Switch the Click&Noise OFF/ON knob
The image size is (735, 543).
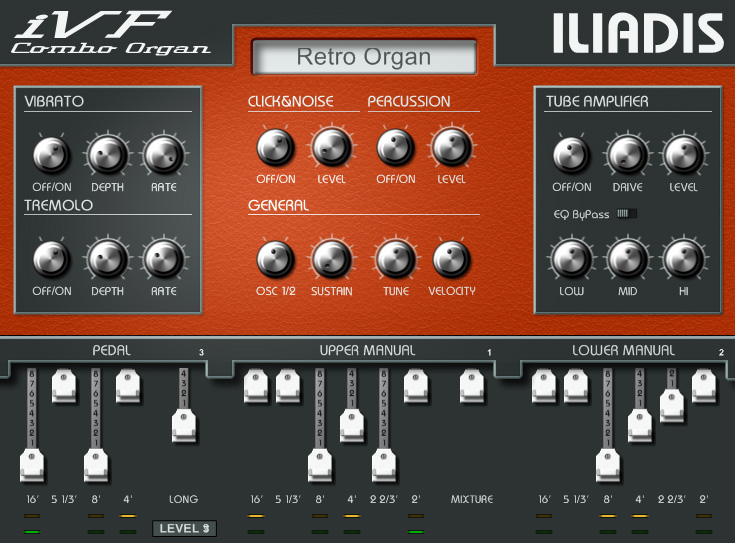click(x=276, y=147)
